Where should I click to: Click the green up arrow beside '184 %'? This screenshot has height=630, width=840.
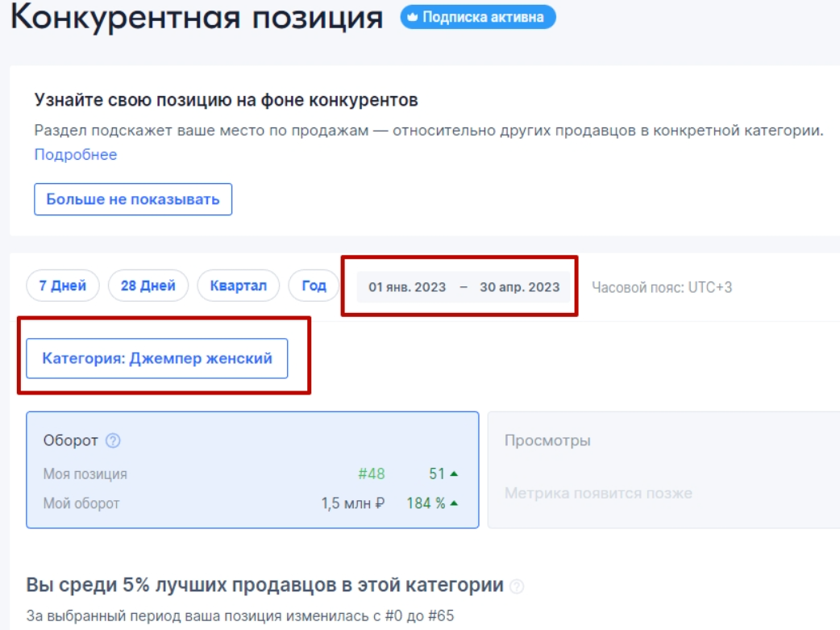point(454,503)
